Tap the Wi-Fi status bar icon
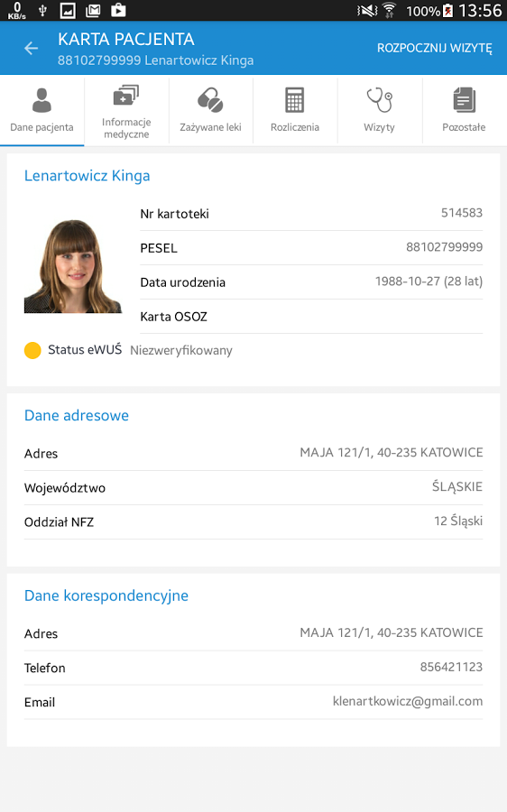The height and width of the screenshot is (812, 507). pyautogui.click(x=389, y=10)
